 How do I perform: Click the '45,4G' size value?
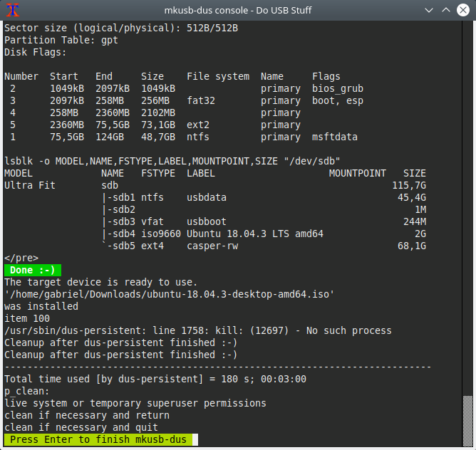412,197
